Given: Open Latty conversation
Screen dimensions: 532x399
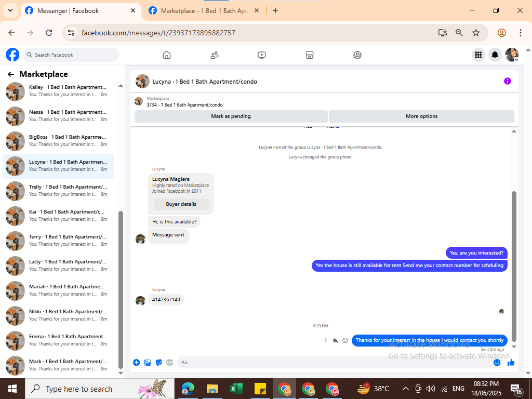Looking at the screenshot, I should point(58,265).
